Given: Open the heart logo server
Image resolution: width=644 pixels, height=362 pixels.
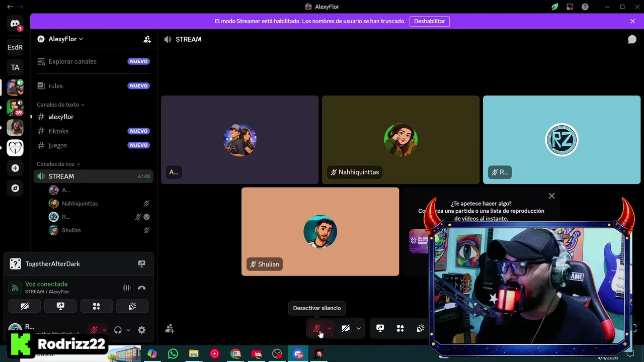Looking at the screenshot, I should click(15, 148).
